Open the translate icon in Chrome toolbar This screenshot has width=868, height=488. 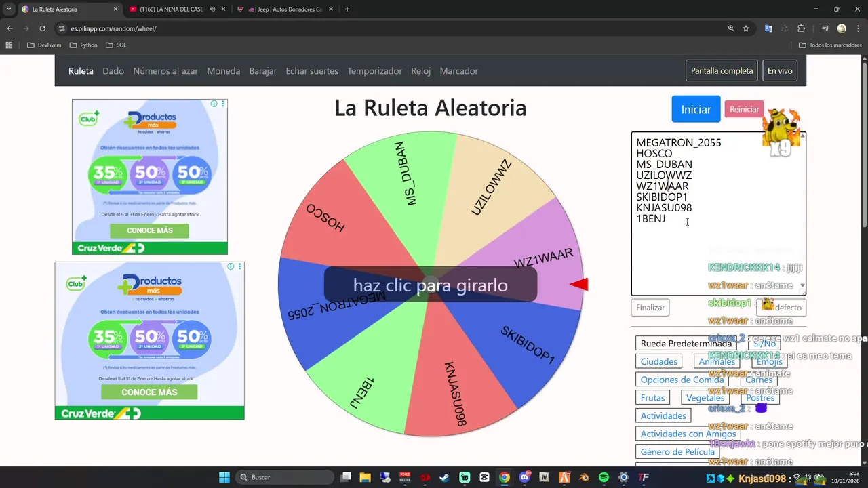(x=768, y=28)
